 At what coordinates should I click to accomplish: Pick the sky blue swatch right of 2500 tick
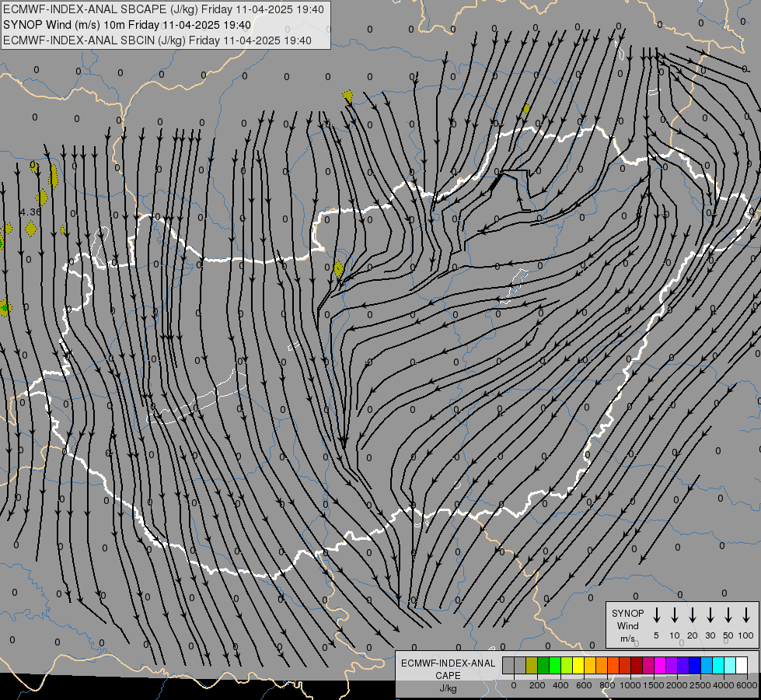(706, 666)
